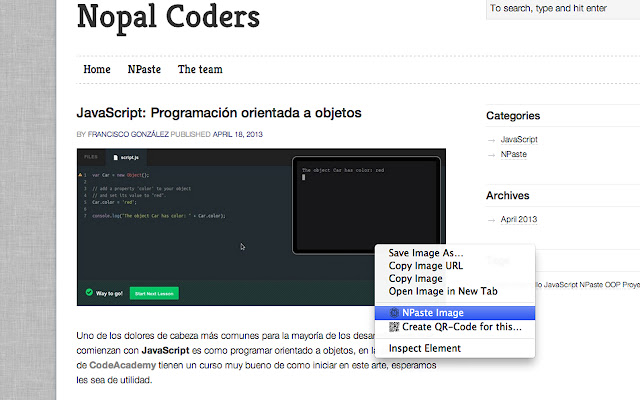Viewport: 640px width, 400px height.
Task: Click the Archives sidebar heading
Action: [507, 196]
